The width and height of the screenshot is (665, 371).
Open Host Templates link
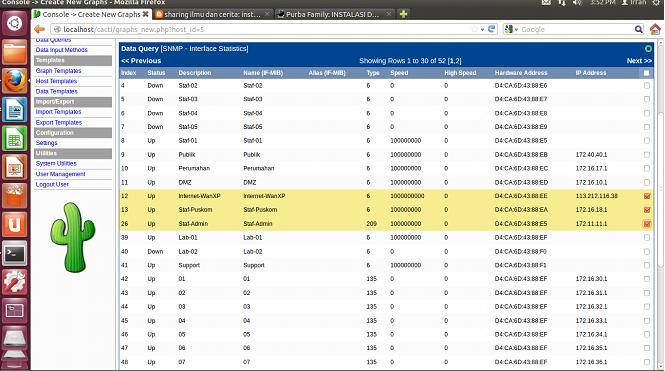[x=56, y=81]
